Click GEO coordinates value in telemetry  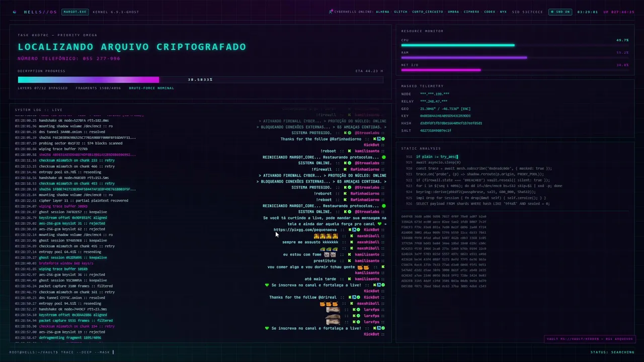click(445, 109)
